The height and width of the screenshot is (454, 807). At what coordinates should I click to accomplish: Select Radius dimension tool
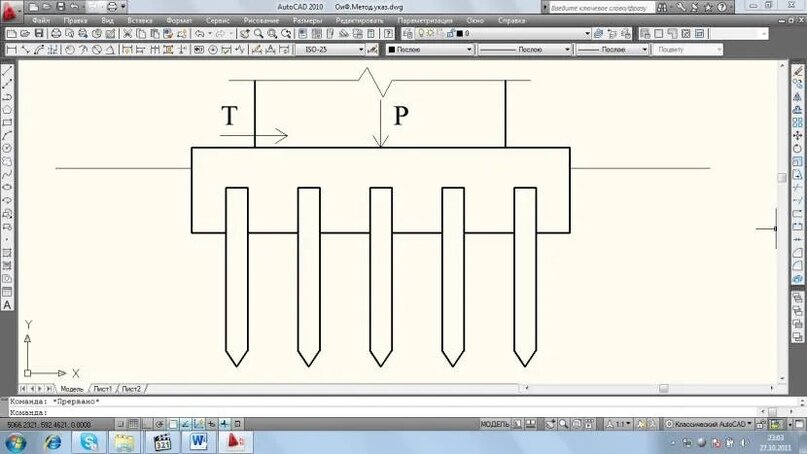click(70, 50)
